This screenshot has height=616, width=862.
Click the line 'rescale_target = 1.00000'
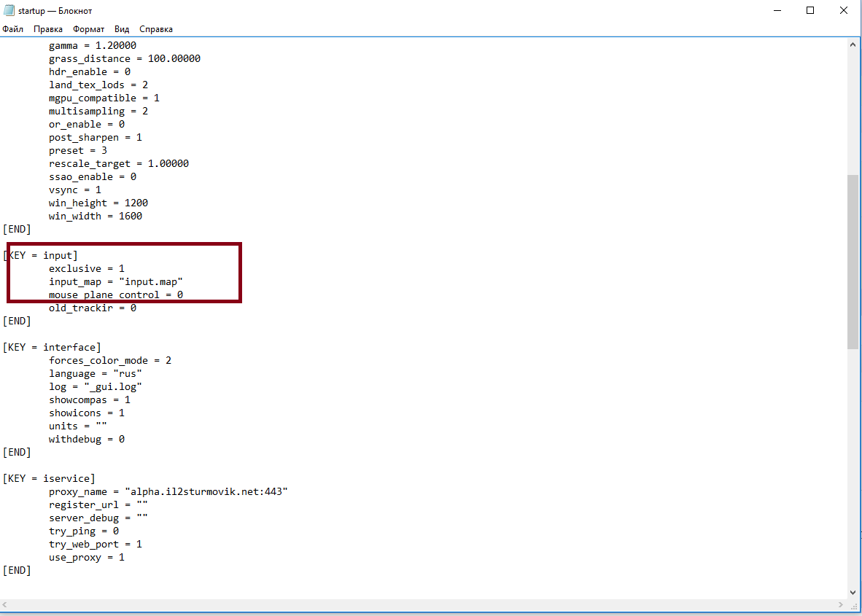pos(119,164)
